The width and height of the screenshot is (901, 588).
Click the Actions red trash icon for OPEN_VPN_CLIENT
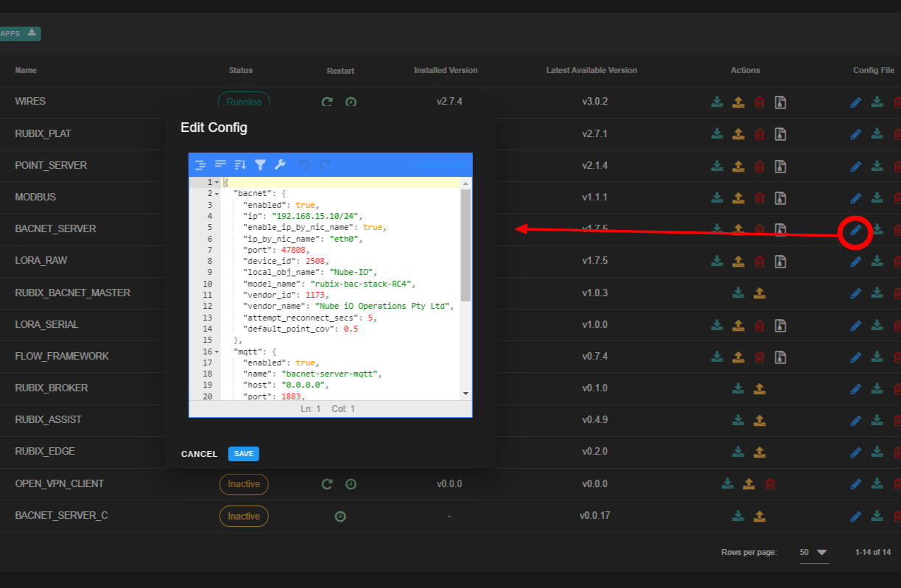(x=771, y=483)
